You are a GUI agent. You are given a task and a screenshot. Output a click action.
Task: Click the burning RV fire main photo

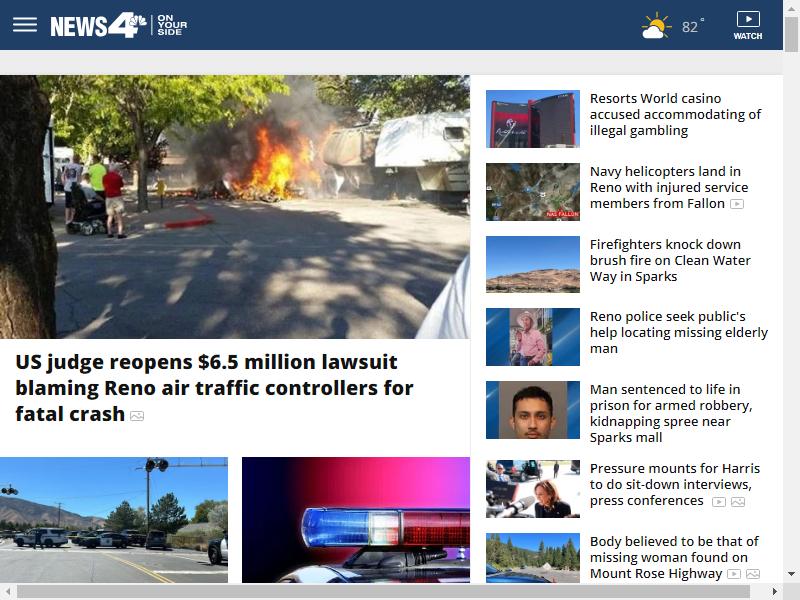tap(235, 207)
